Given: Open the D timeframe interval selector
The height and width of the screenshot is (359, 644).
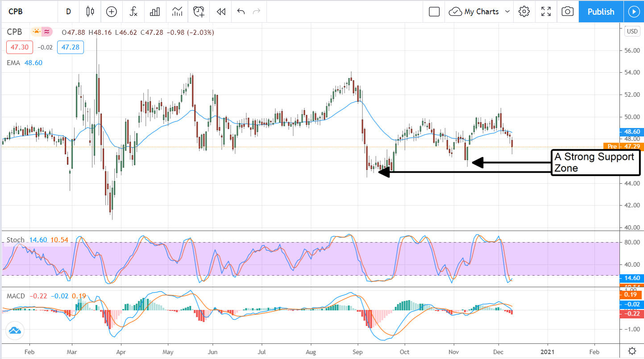Looking at the screenshot, I should 68,12.
